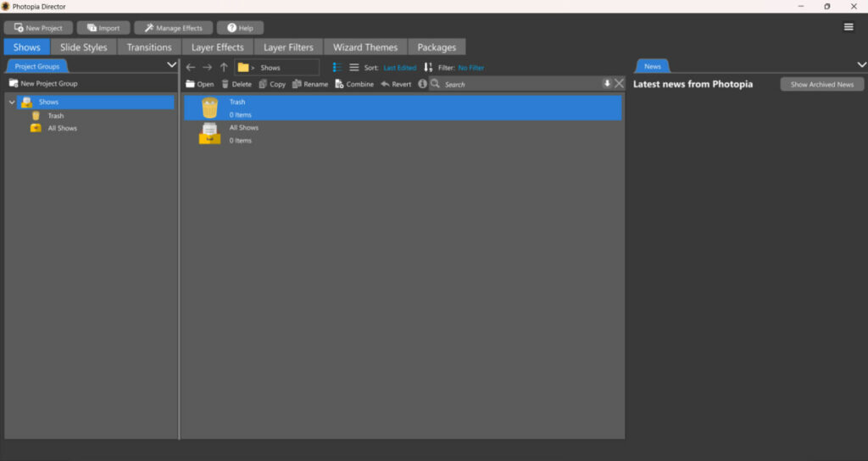Viewport: 868px width, 461px height.
Task: Select the Trash row in the list
Action: 403,108
